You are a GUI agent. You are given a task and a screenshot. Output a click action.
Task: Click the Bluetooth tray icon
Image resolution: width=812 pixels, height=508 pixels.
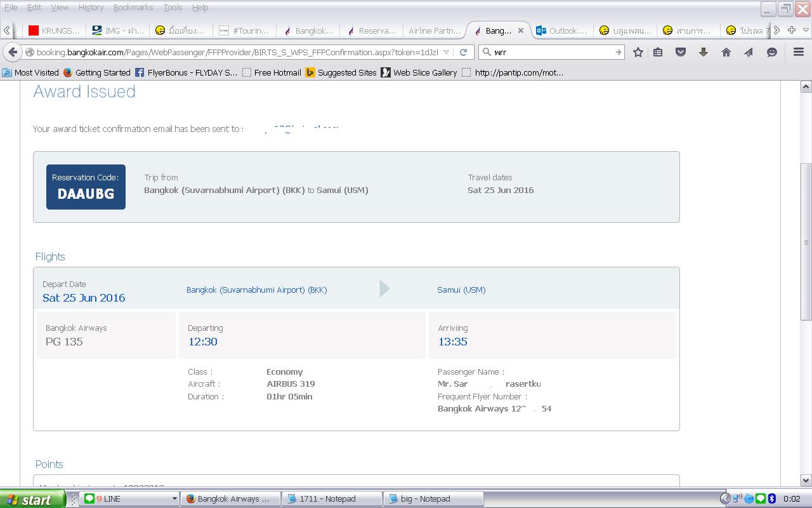click(x=772, y=498)
